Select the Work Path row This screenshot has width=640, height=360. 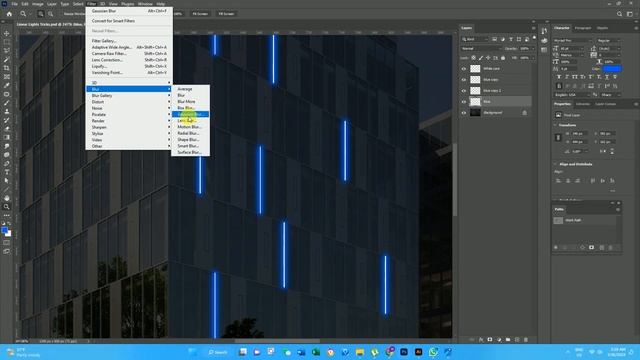pos(585,220)
